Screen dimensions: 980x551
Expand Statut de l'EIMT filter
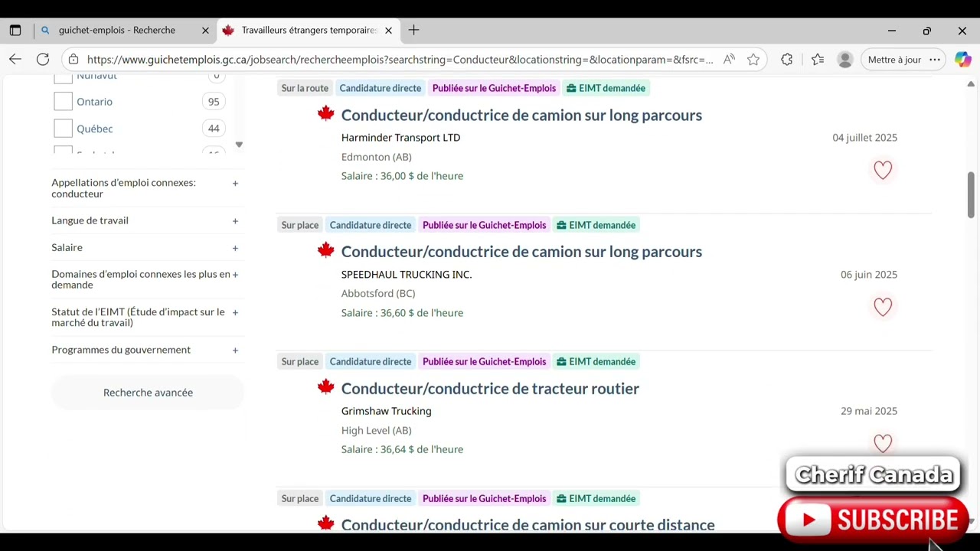[x=145, y=317]
